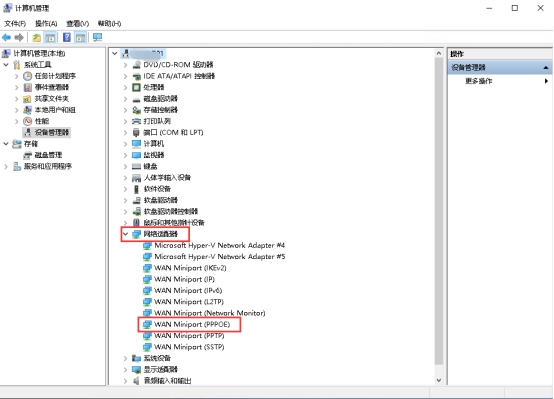Select WAN Miniport (PPTP)

[x=189, y=335]
